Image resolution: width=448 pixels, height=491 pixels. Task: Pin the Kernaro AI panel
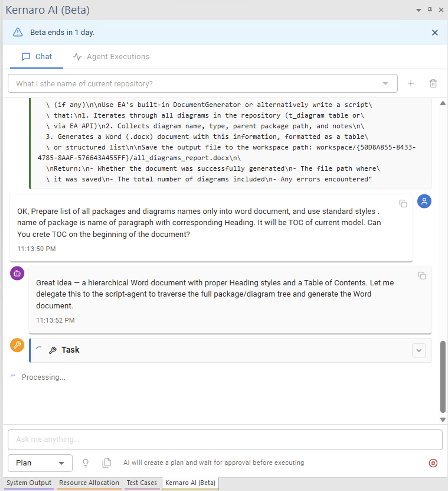pos(430,10)
